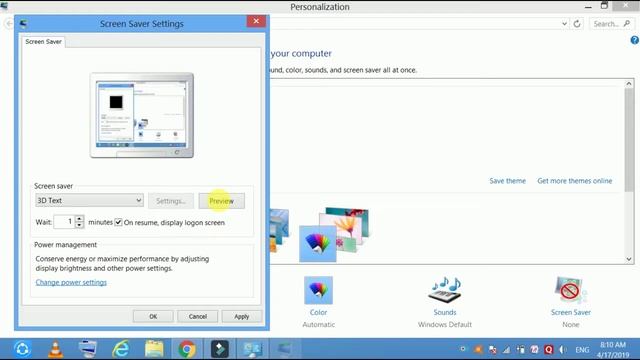Click the 8:10 AM clock
Image resolution: width=640 pixels, height=360 pixels.
(613, 345)
